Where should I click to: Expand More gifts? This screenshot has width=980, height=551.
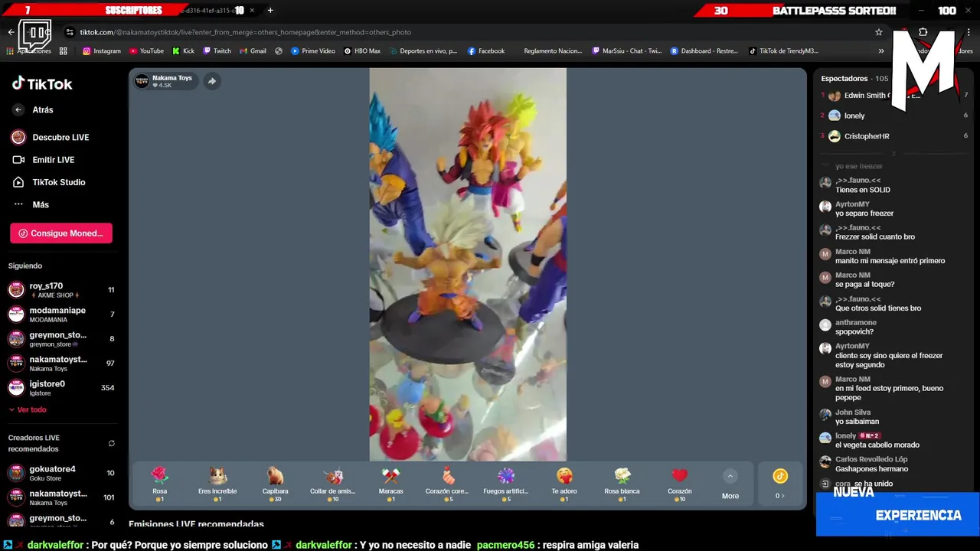point(730,485)
